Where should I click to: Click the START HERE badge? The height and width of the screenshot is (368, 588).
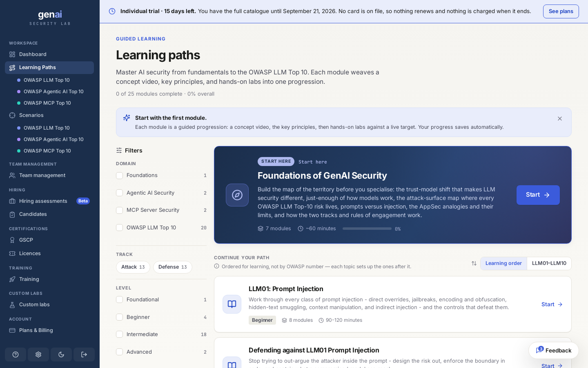click(x=276, y=162)
